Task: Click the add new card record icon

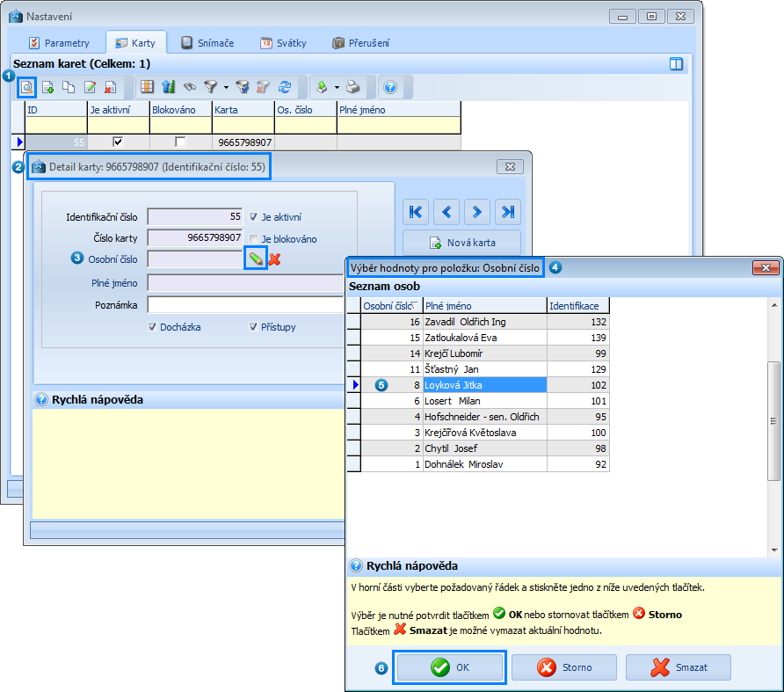Action: tap(48, 88)
